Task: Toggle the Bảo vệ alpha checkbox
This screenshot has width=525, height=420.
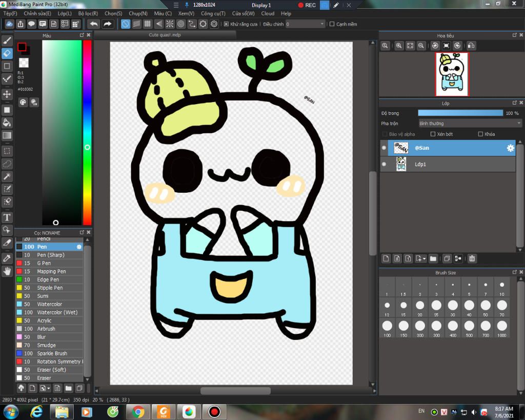Action: tap(385, 134)
